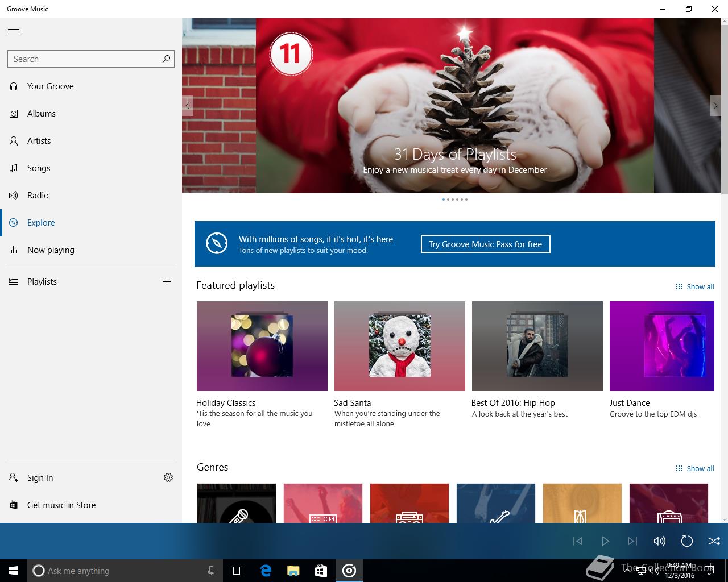The width and height of the screenshot is (728, 582).
Task: Open File Explorer from taskbar
Action: click(293, 571)
